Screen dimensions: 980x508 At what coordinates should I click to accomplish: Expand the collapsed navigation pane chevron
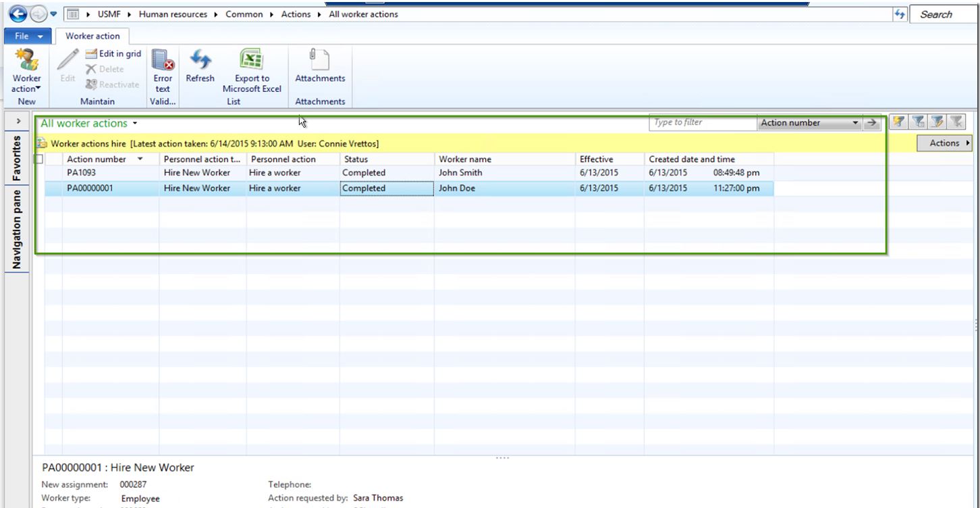pos(18,121)
